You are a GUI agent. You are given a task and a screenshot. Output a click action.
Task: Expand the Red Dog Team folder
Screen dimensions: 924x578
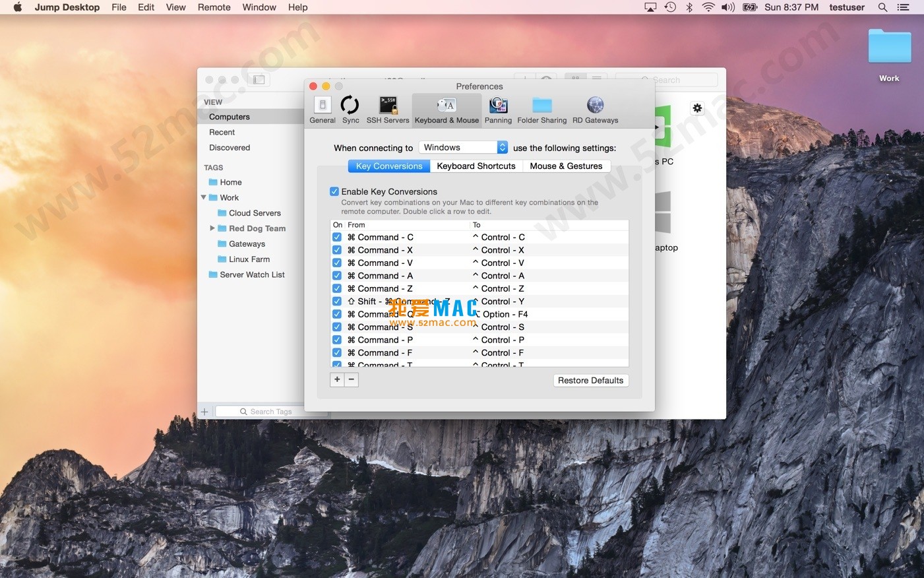(x=212, y=228)
